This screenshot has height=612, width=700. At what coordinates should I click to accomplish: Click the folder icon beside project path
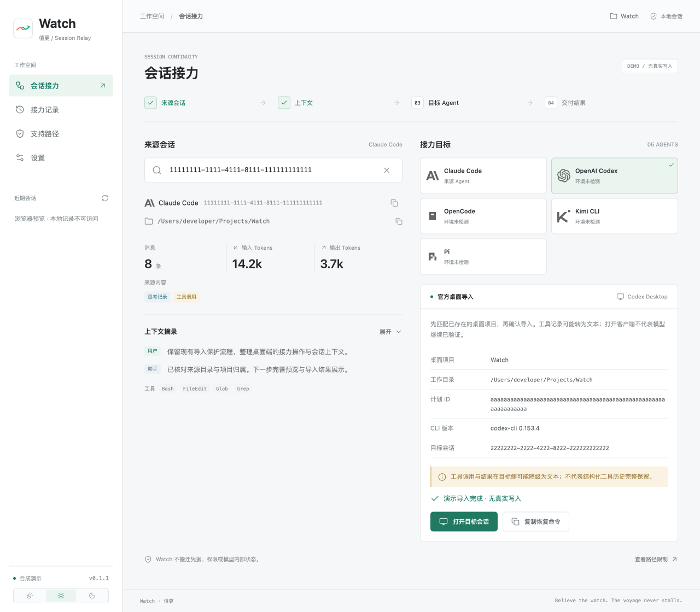[149, 221]
